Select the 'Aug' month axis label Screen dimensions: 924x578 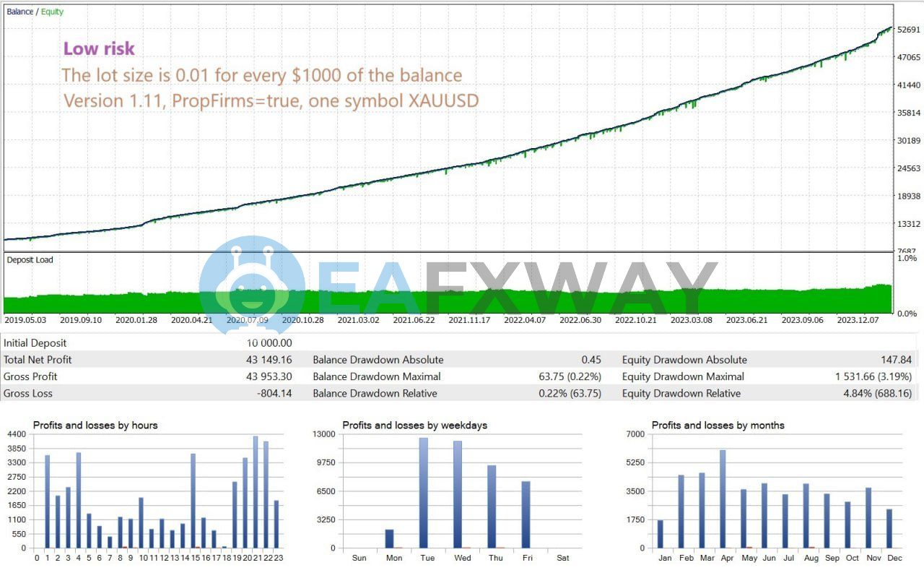pyautogui.click(x=811, y=558)
